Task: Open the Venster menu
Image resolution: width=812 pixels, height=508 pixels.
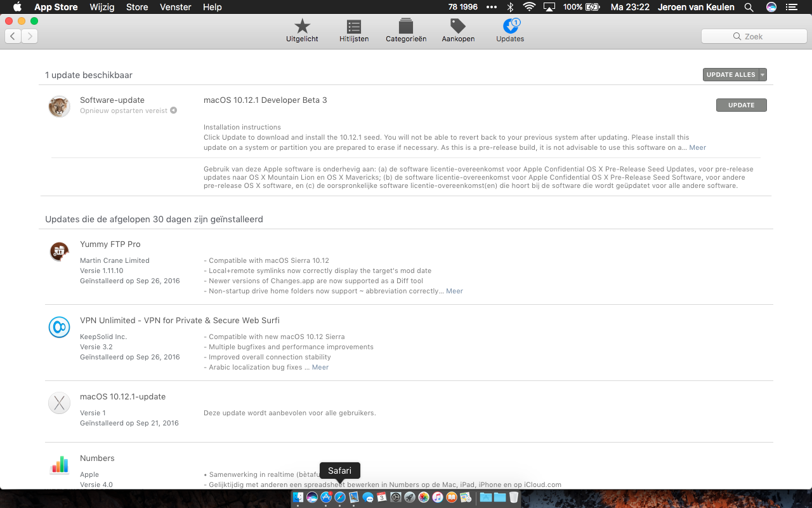Action: click(176, 7)
